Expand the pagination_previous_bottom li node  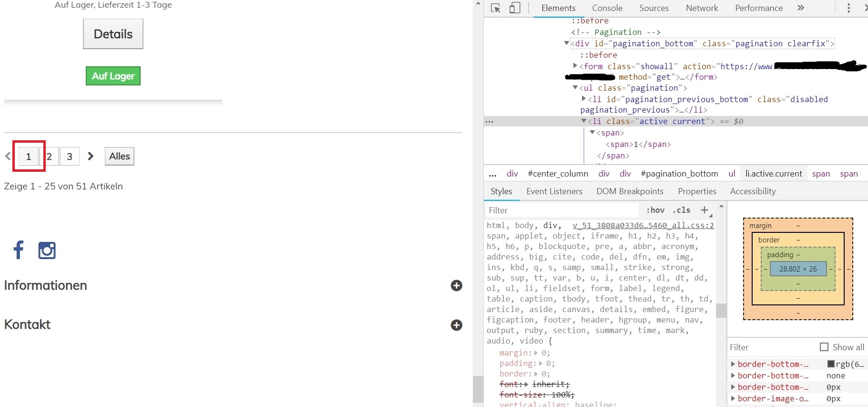click(584, 98)
